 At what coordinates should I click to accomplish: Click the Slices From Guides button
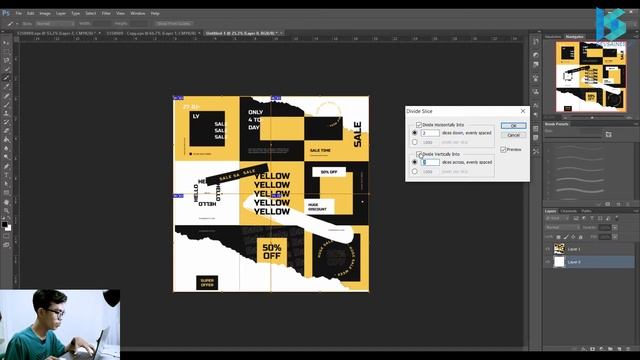174,24
